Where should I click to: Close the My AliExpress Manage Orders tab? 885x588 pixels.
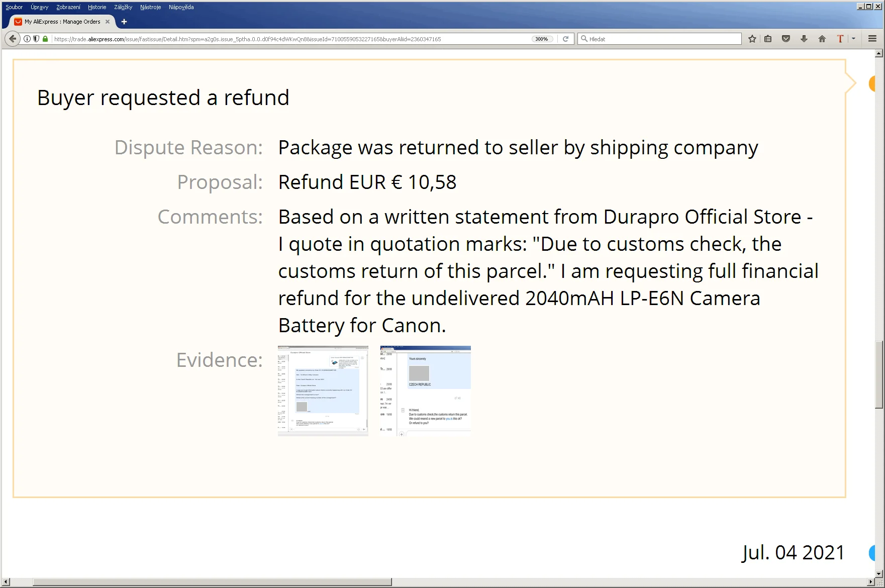click(108, 22)
